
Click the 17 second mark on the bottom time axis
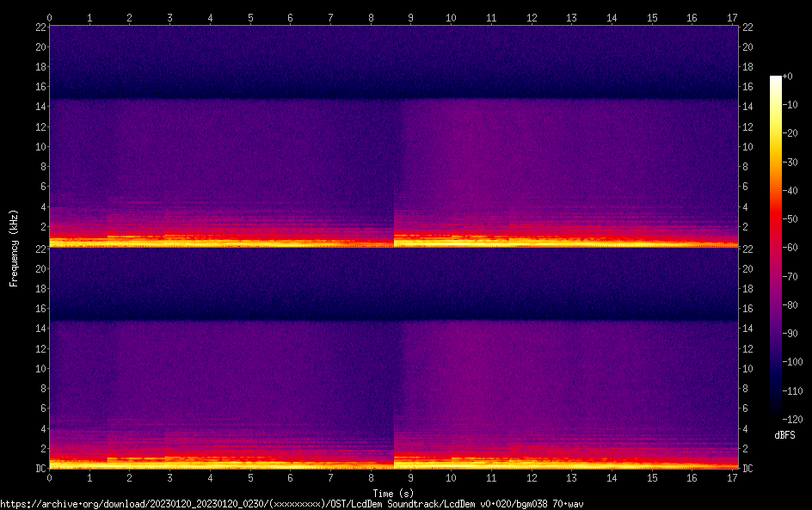point(732,477)
